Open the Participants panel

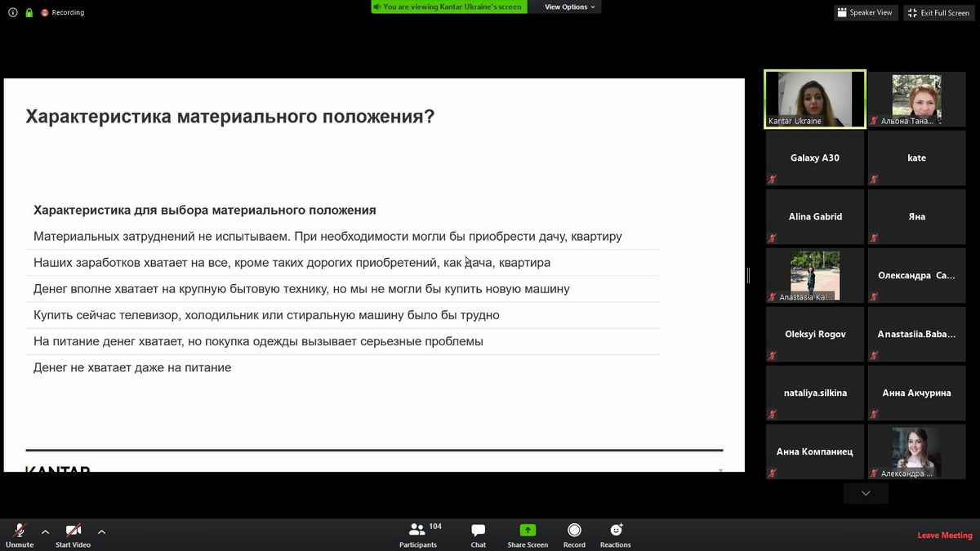pyautogui.click(x=418, y=534)
